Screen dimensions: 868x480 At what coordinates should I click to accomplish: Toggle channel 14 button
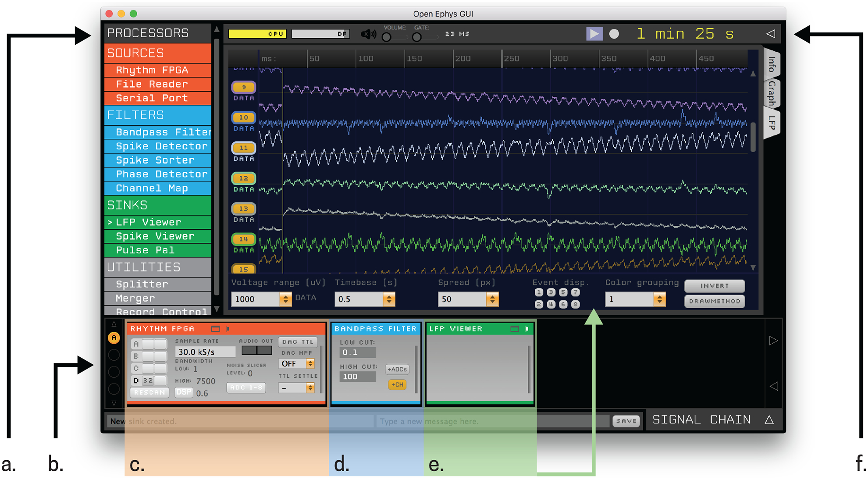[x=244, y=239]
